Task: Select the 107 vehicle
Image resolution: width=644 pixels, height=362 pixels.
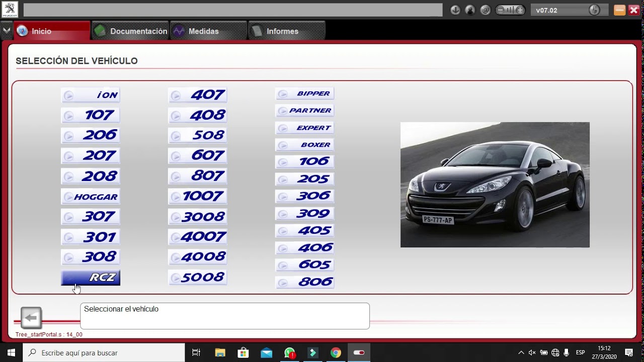Action: tap(91, 115)
